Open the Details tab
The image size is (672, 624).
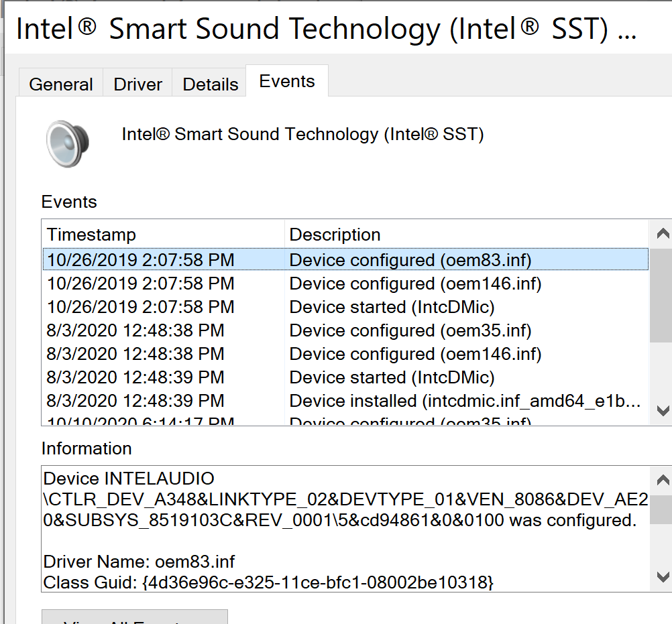tap(210, 83)
